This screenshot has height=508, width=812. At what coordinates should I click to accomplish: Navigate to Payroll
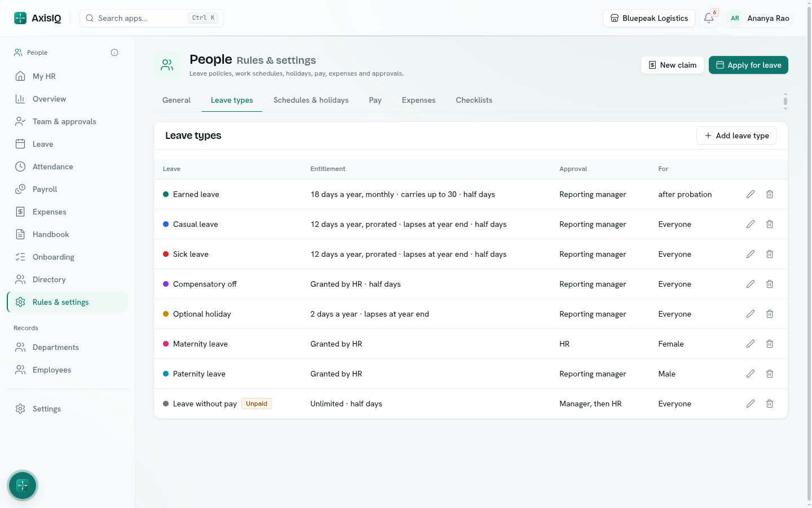pyautogui.click(x=67, y=189)
